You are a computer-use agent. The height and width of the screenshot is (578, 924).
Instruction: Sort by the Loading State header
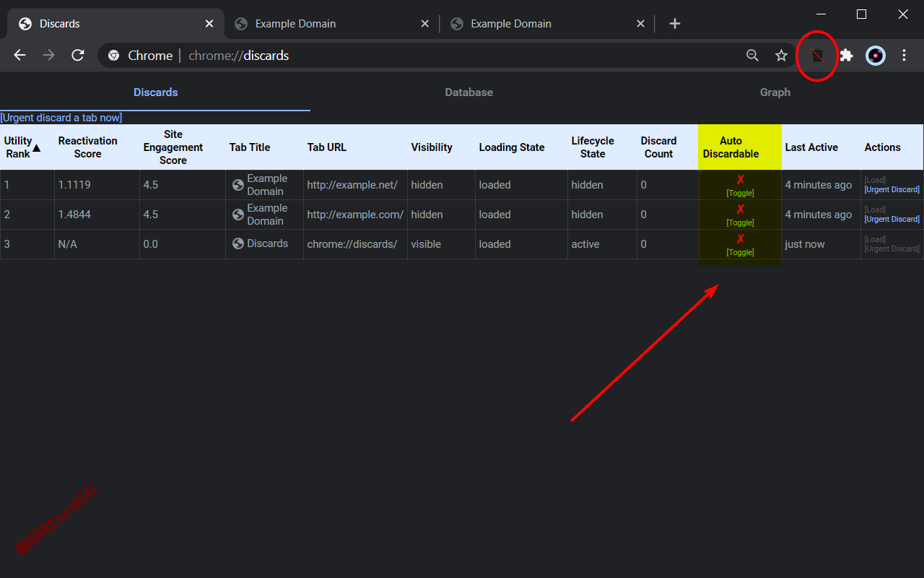tap(521, 147)
